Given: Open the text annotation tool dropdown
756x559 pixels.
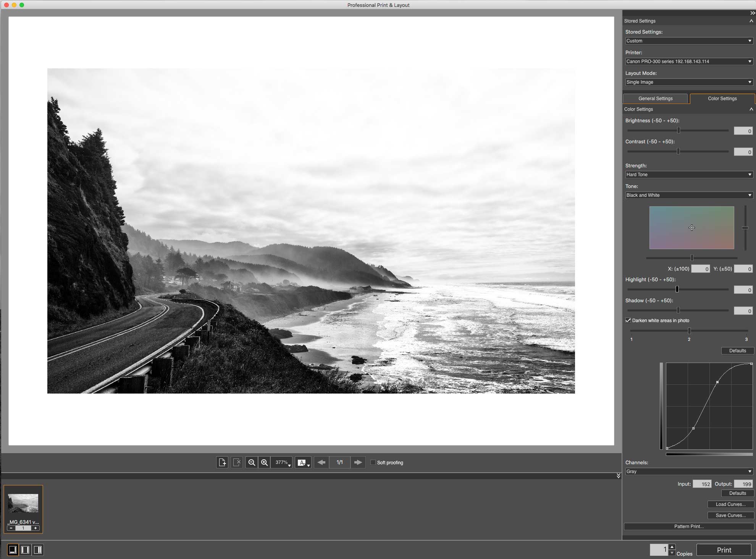Looking at the screenshot, I should (x=303, y=462).
